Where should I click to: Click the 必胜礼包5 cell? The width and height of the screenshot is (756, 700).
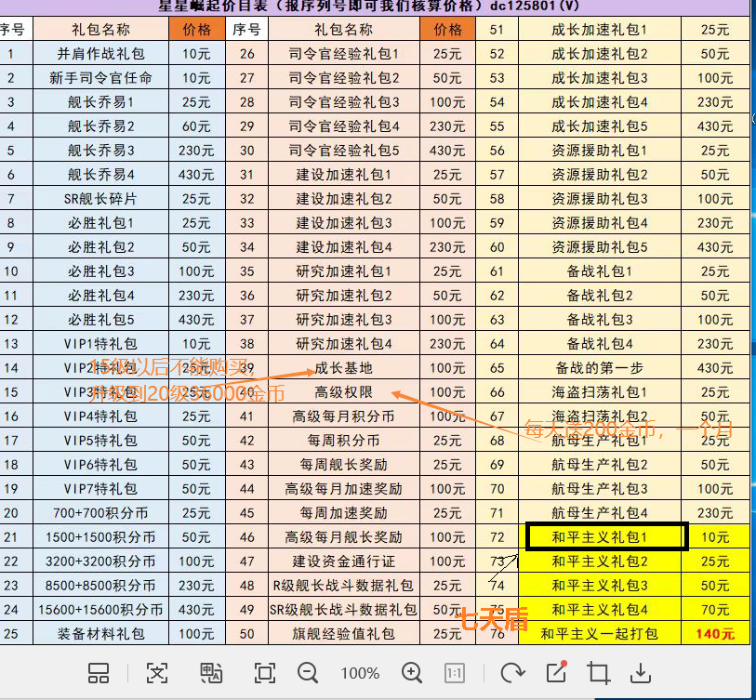(x=100, y=319)
